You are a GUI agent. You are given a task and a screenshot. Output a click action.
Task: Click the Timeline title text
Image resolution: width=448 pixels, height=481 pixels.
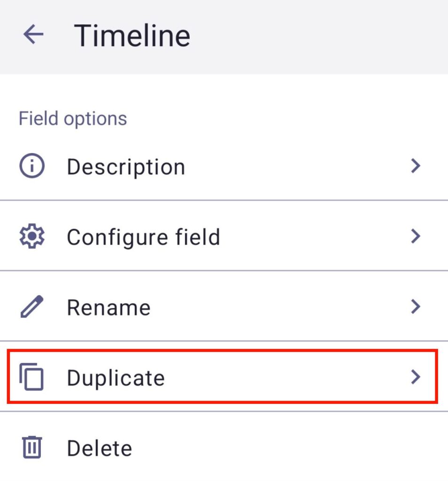pos(132,35)
